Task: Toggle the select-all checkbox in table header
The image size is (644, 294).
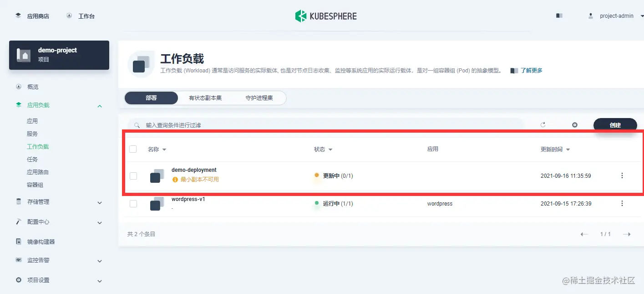Action: point(133,149)
